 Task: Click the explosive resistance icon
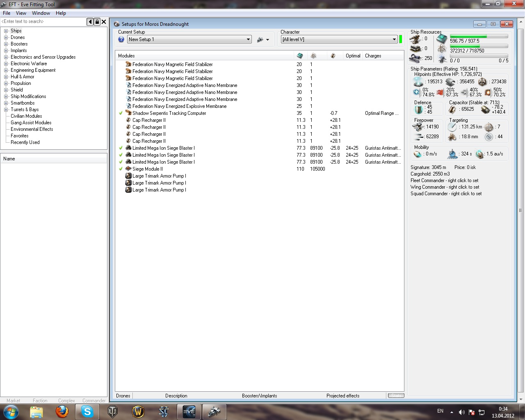488,92
